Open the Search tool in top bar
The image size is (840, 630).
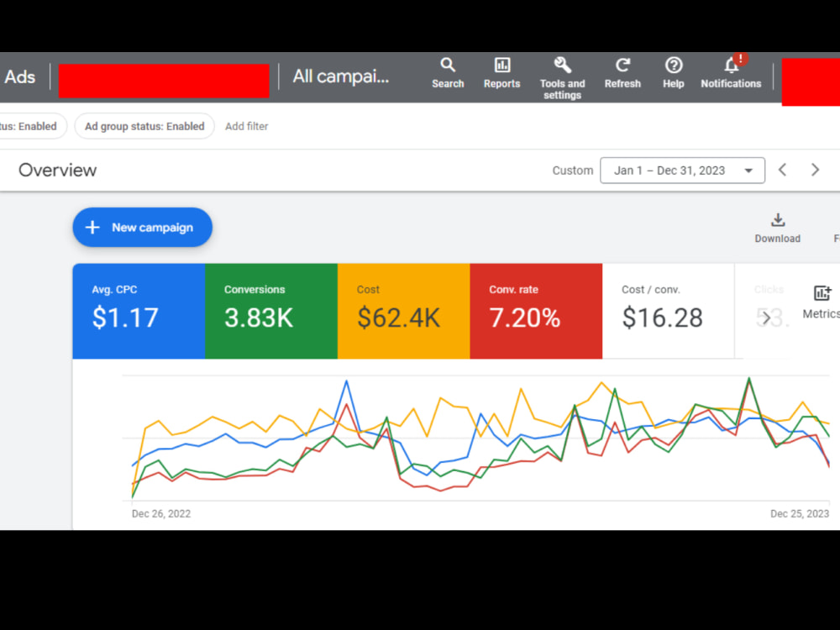coord(448,73)
